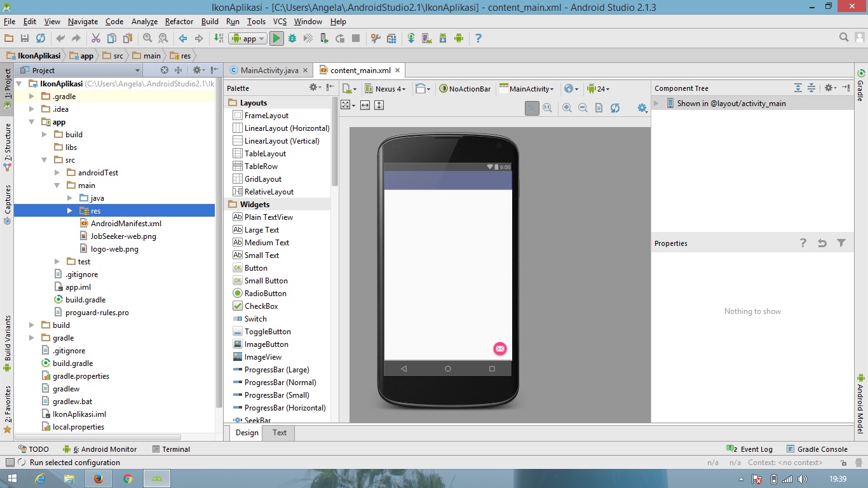This screenshot has height=488, width=868.
Task: Run the app configuration
Action: pos(276,38)
